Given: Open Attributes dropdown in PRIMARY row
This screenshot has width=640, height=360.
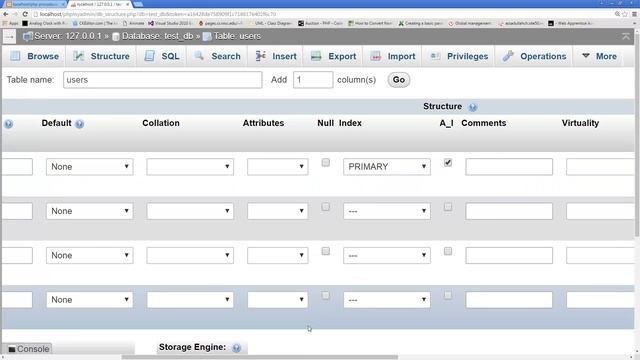Looking at the screenshot, I should [278, 167].
